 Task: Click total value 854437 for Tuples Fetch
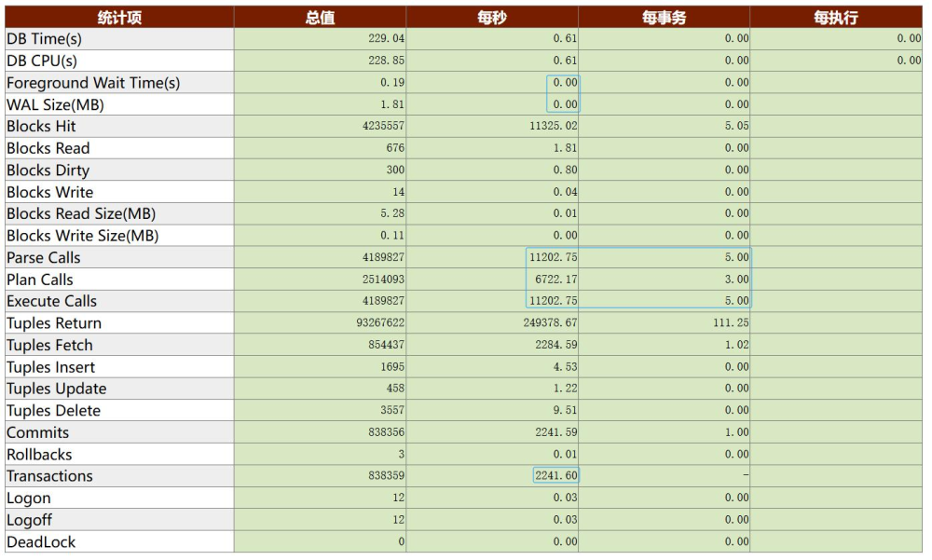point(387,345)
